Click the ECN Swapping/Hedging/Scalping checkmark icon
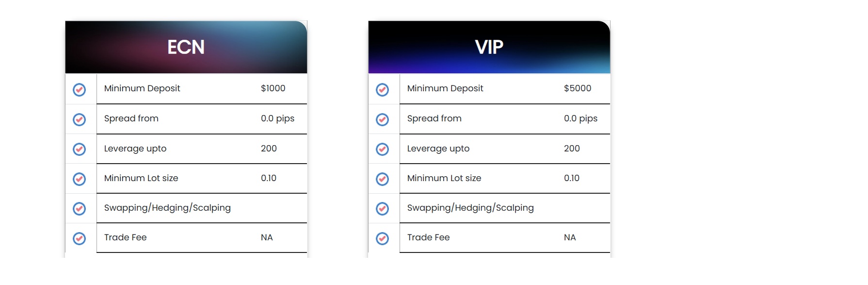 [x=80, y=209]
